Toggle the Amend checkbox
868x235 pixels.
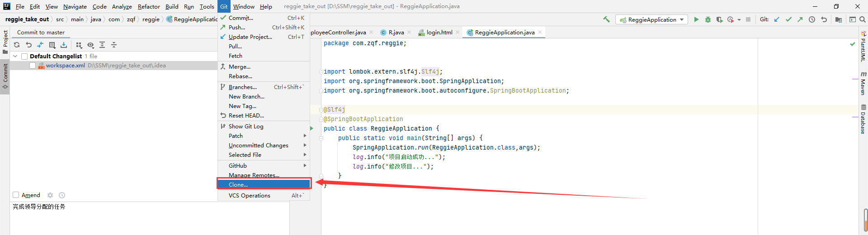pos(16,195)
